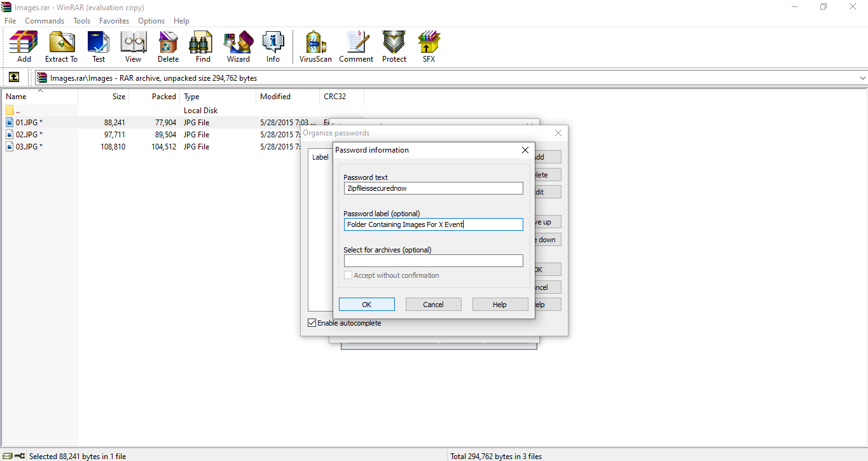Sort by the Size column header

(x=104, y=97)
